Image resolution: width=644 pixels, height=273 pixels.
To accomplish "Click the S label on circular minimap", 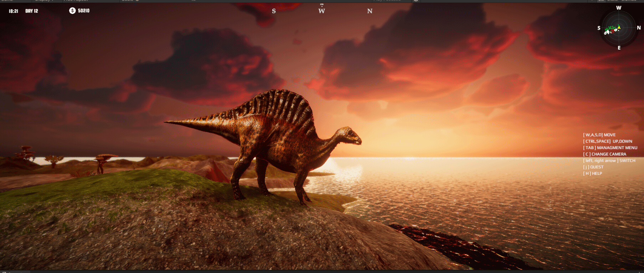I will [599, 28].
